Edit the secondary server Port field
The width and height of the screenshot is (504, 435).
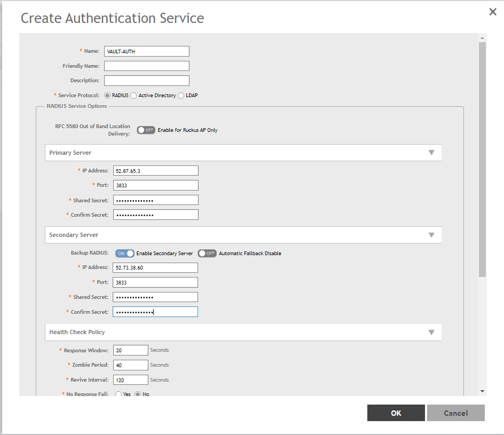pyautogui.click(x=155, y=282)
